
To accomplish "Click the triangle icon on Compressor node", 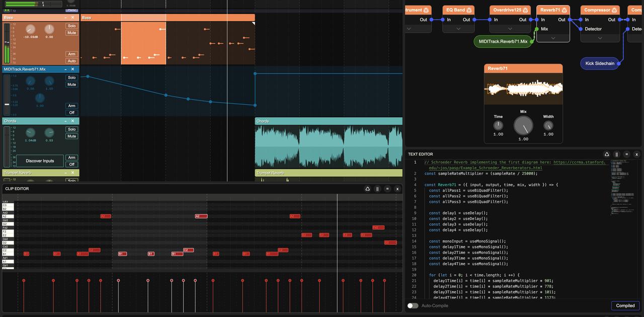I will pos(615,10).
